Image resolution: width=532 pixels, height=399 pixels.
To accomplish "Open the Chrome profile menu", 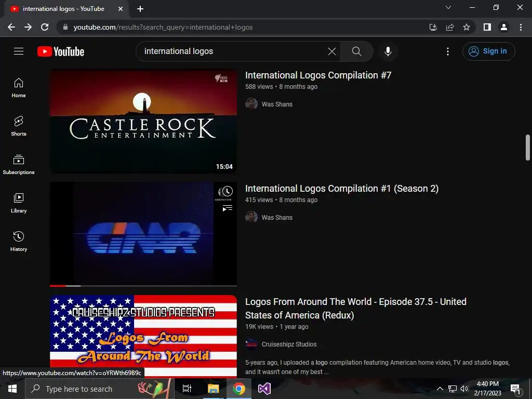I will pyautogui.click(x=504, y=27).
